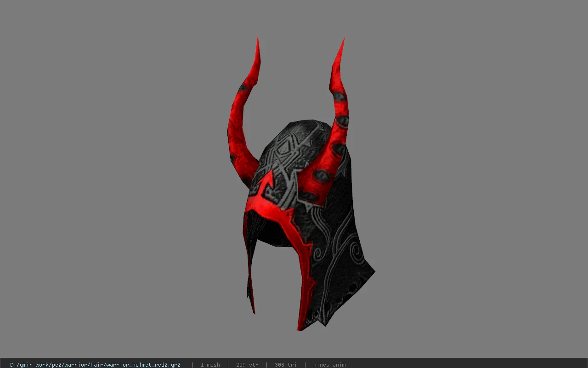Click the '1 mesh' status entry
The height and width of the screenshot is (368, 588).
click(x=210, y=365)
